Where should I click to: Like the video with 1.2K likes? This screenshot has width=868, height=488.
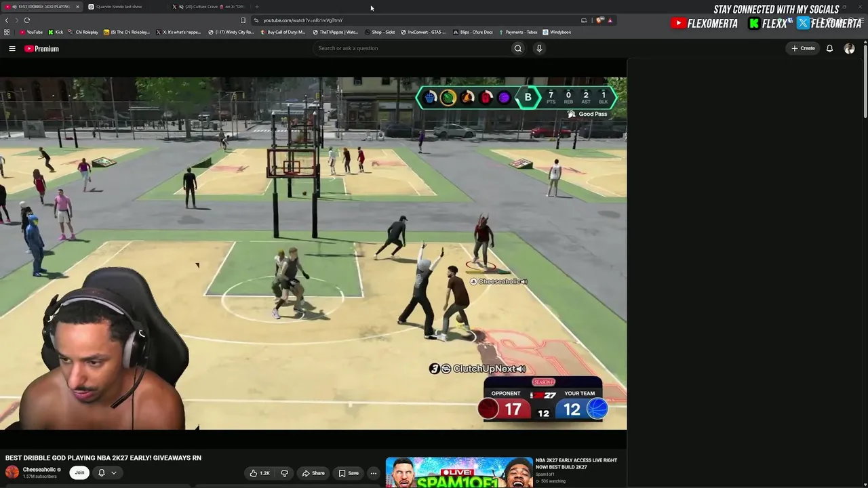click(260, 473)
